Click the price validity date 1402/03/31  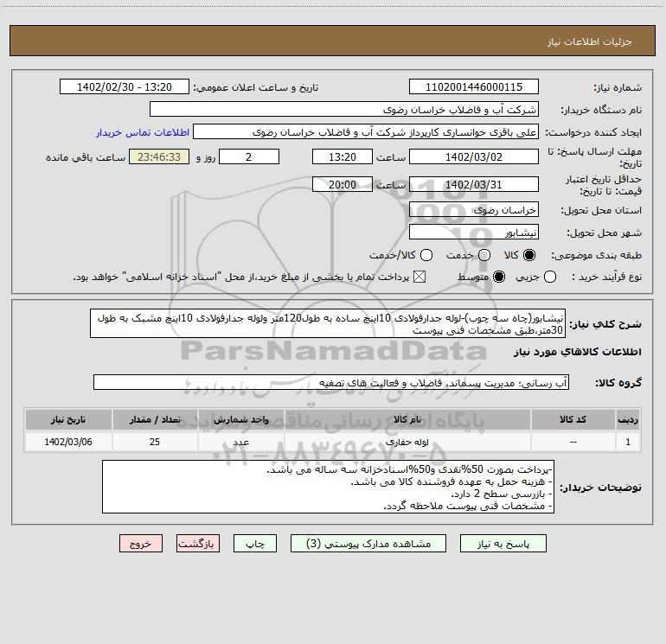474,185
